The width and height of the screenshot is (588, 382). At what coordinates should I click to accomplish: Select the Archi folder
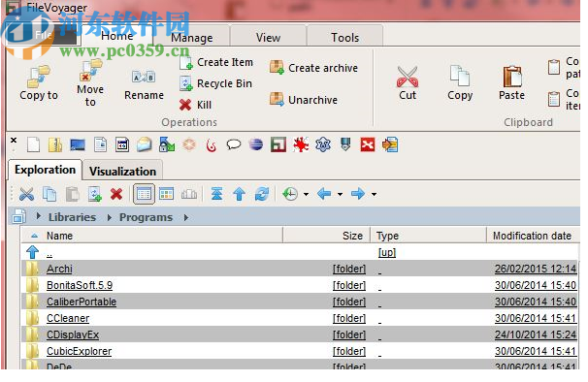pos(299,269)
